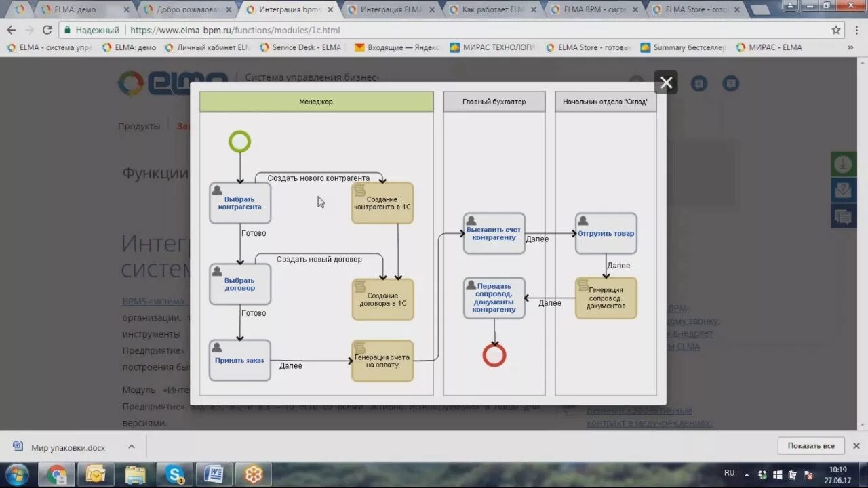The image size is (868, 488).
Task: Click the ELMA logo on the page
Action: pyautogui.click(x=172, y=83)
